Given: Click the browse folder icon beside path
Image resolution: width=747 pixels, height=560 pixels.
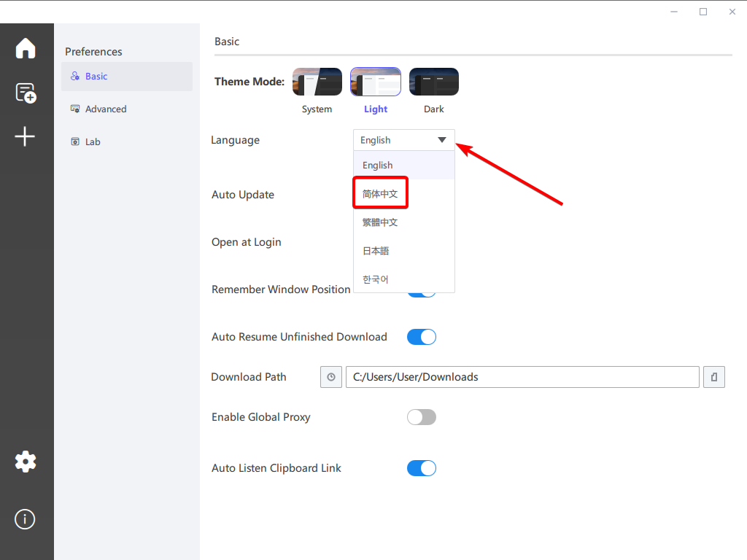Looking at the screenshot, I should point(714,377).
